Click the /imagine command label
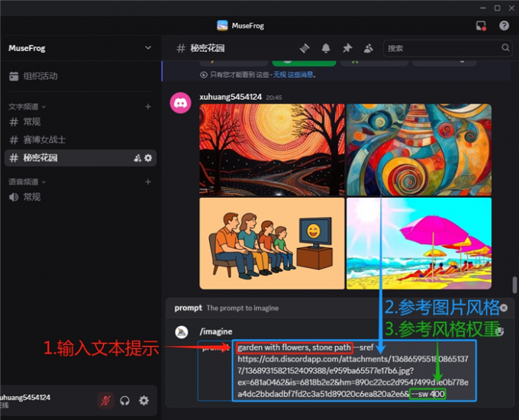Screen dimensions: 519x420 point(216,331)
